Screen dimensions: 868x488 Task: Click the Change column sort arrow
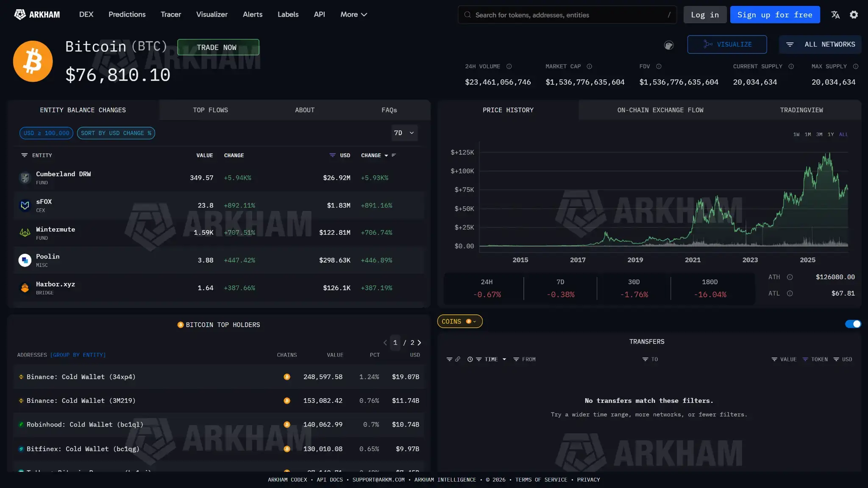pos(386,156)
